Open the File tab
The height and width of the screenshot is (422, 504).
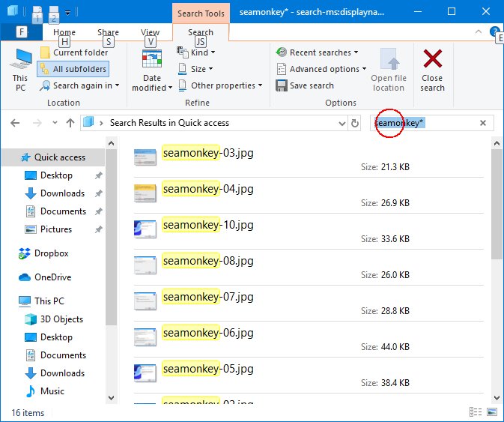click(21, 31)
